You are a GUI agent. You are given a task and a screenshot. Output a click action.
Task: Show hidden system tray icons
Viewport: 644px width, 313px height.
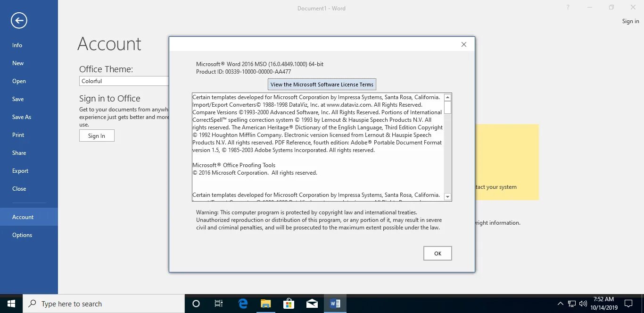point(560,304)
